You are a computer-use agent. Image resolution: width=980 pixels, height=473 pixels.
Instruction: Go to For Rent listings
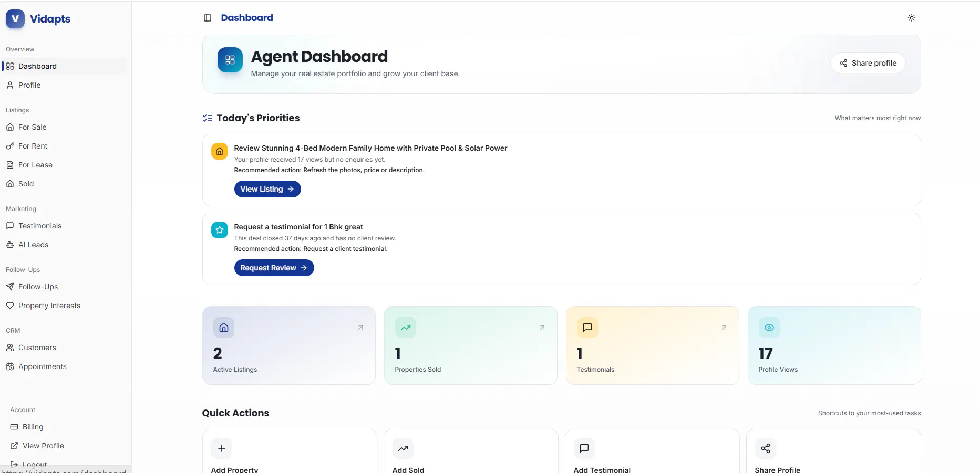pos(65,146)
